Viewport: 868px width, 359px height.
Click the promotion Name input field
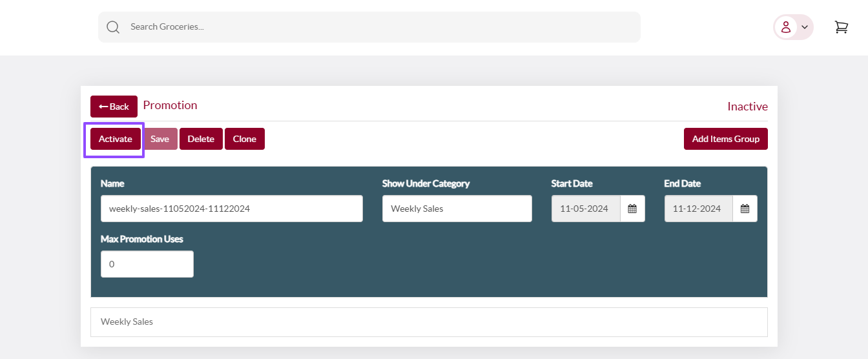click(x=232, y=209)
